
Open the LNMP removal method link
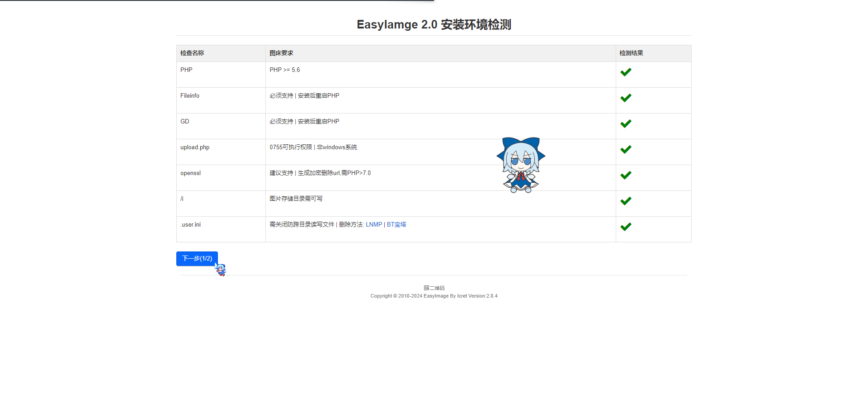pyautogui.click(x=374, y=225)
